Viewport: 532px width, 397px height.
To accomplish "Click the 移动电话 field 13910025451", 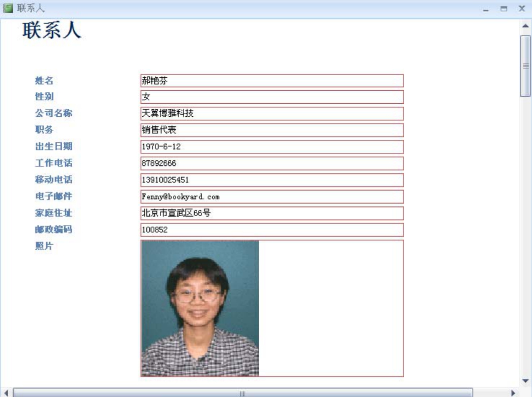I will pyautogui.click(x=272, y=180).
